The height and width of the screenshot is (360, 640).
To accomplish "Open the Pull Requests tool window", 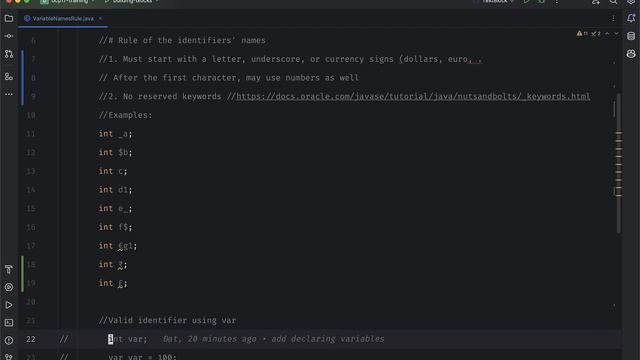I will point(9,54).
